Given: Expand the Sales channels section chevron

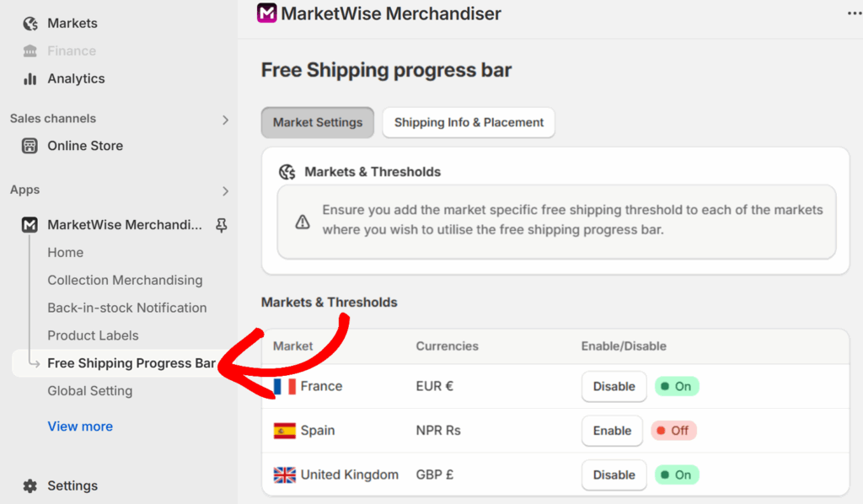Looking at the screenshot, I should tap(225, 120).
